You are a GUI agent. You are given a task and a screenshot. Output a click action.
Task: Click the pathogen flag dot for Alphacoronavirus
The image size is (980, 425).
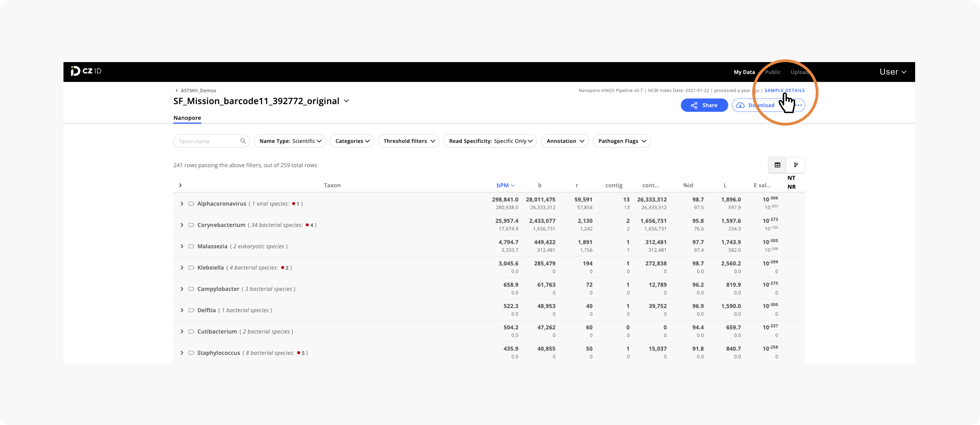pos(293,204)
